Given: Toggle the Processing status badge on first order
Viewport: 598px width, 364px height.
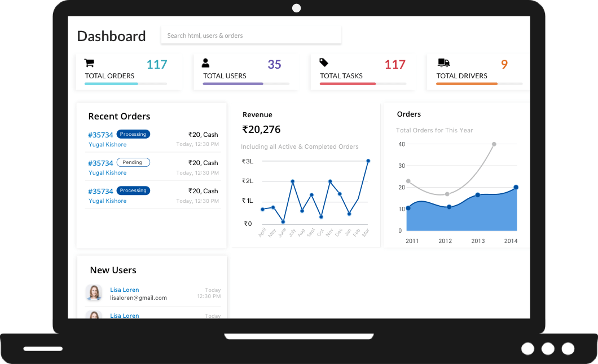Looking at the screenshot, I should click(133, 134).
